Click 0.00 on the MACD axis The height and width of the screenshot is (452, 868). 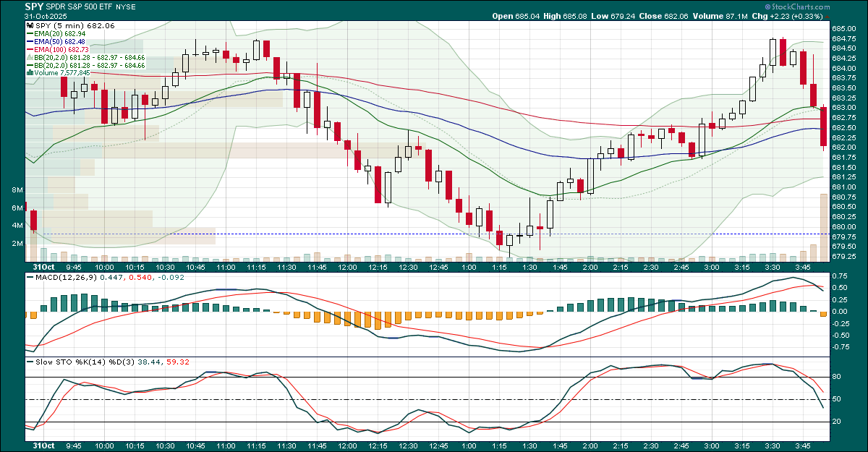pos(840,311)
